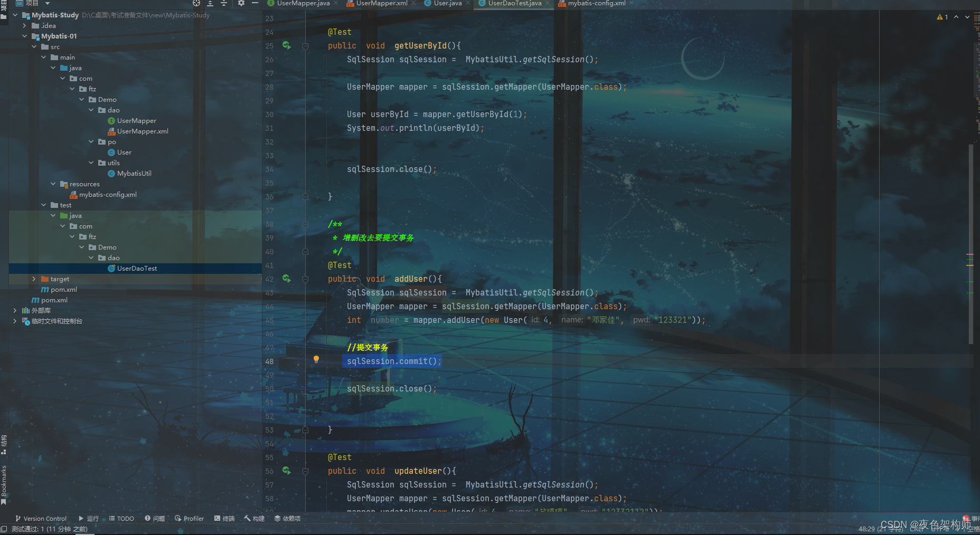
Task: Open the Dependencies (依赖项) tool window
Action: coord(287,519)
